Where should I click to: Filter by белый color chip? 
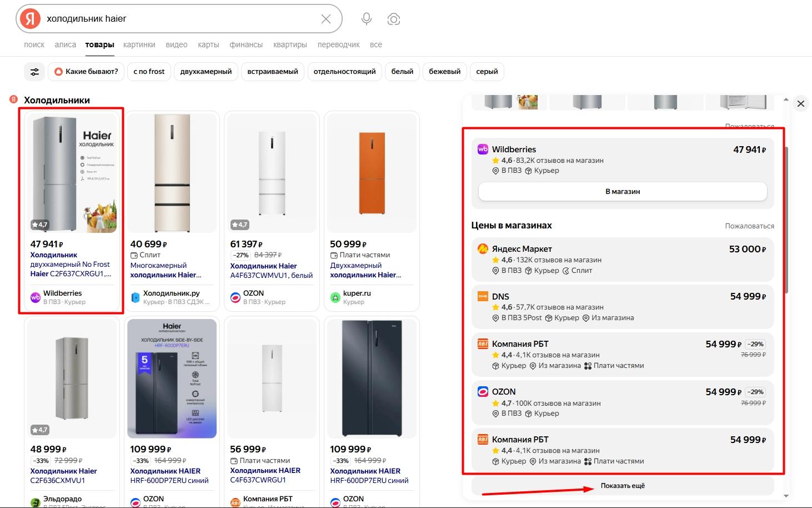pos(402,72)
